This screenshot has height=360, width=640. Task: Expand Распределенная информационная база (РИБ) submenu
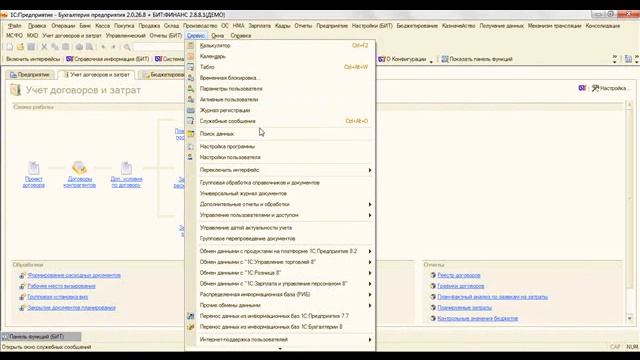[280, 294]
